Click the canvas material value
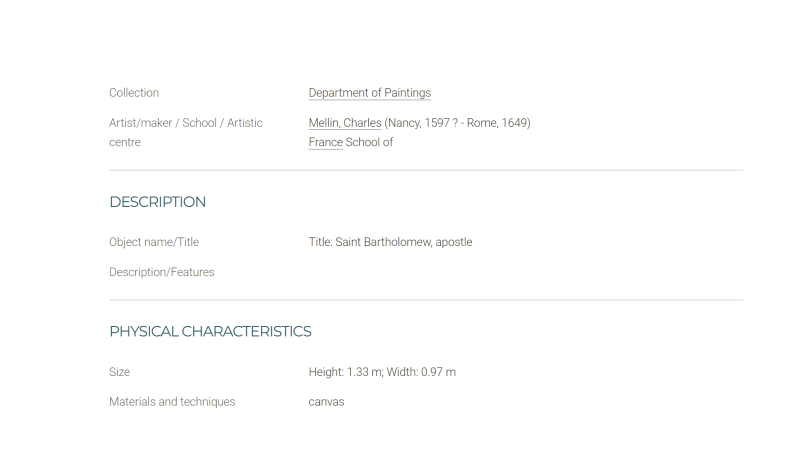The width and height of the screenshot is (800, 474). (x=327, y=402)
